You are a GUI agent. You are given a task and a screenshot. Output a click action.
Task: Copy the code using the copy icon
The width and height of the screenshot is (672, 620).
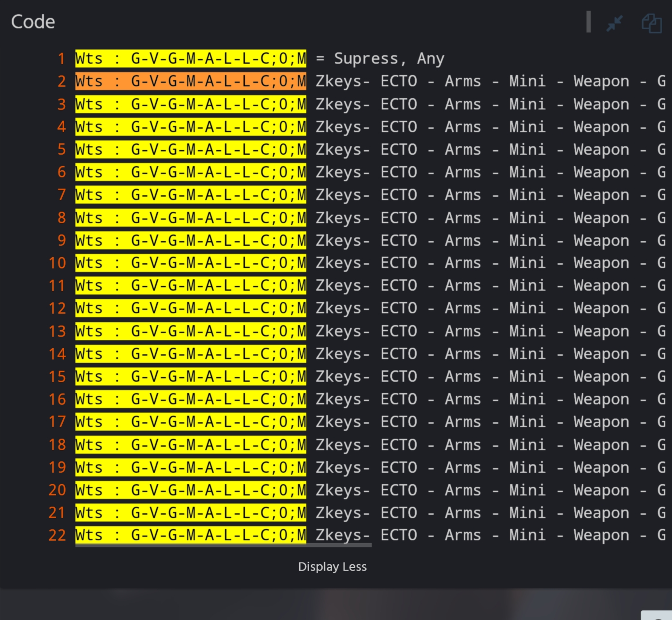652,23
